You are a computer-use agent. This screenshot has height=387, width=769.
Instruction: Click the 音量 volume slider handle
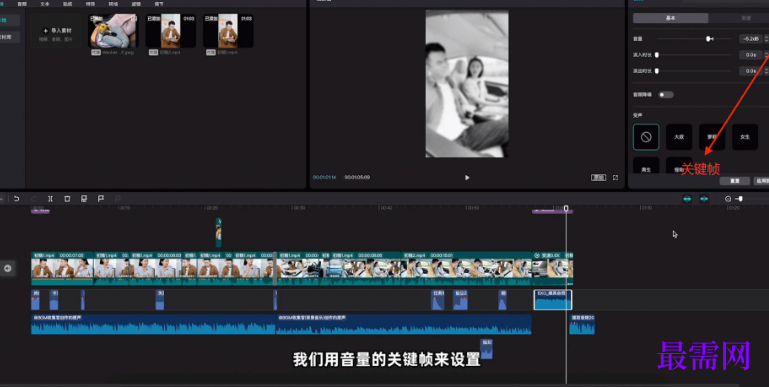point(708,38)
